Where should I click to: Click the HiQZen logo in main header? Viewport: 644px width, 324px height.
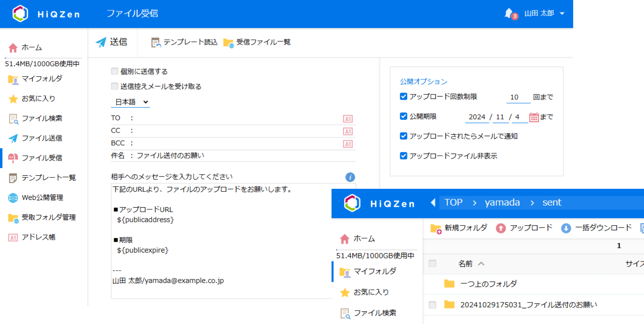pyautogui.click(x=46, y=14)
